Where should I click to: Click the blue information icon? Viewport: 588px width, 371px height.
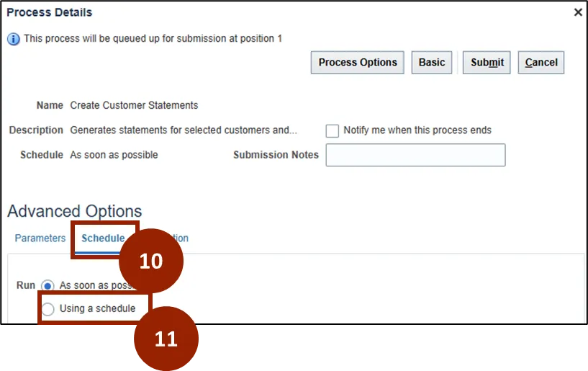click(14, 39)
